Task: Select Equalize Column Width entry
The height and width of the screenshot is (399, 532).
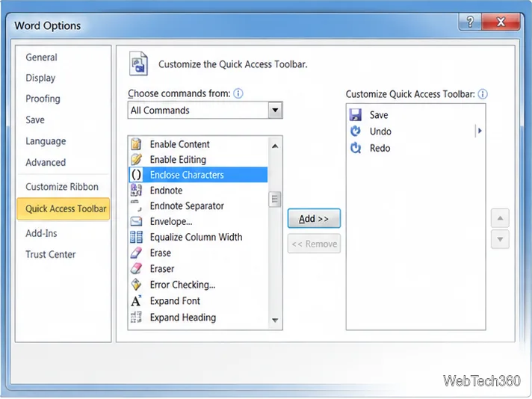Action: (x=198, y=237)
